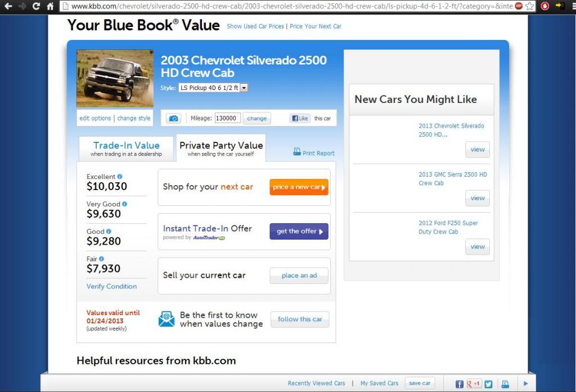Click the camera photos icon

[173, 118]
